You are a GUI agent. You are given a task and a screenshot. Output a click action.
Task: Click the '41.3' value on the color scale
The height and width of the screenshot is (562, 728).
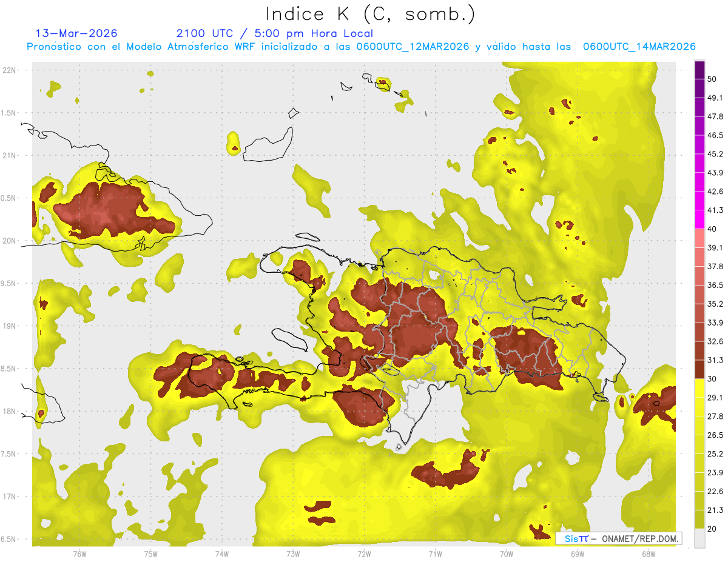[715, 211]
